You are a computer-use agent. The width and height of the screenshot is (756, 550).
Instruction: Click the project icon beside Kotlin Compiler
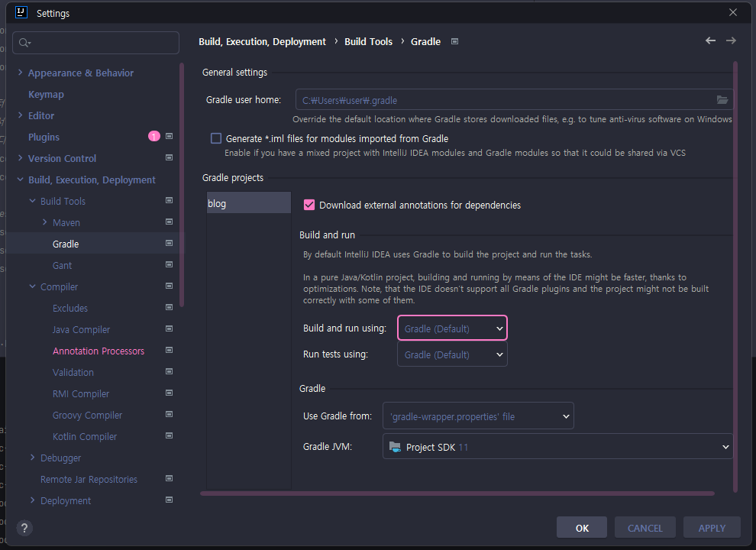point(170,435)
